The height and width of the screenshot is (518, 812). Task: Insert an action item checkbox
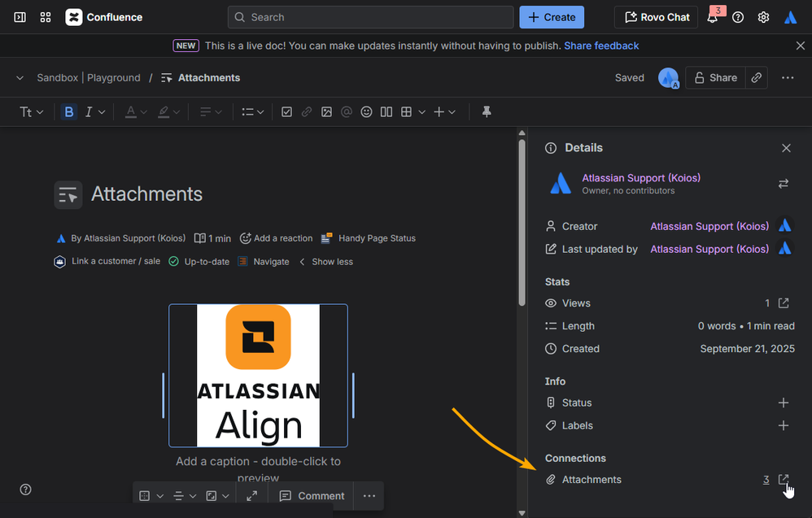[x=286, y=111]
